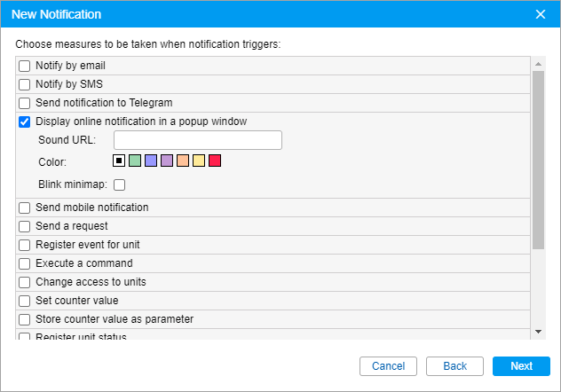Click the scrollbar down arrow
This screenshot has width=561, height=392.
click(x=538, y=331)
